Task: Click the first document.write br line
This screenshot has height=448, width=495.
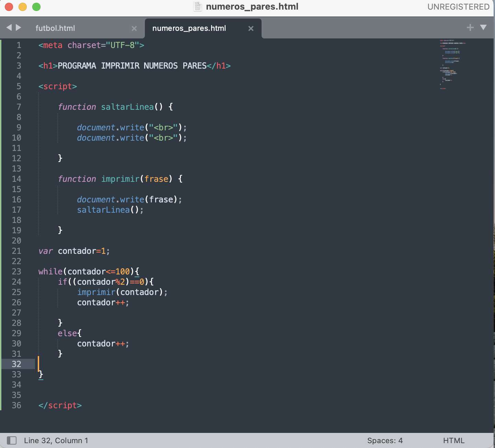Action: (x=132, y=128)
